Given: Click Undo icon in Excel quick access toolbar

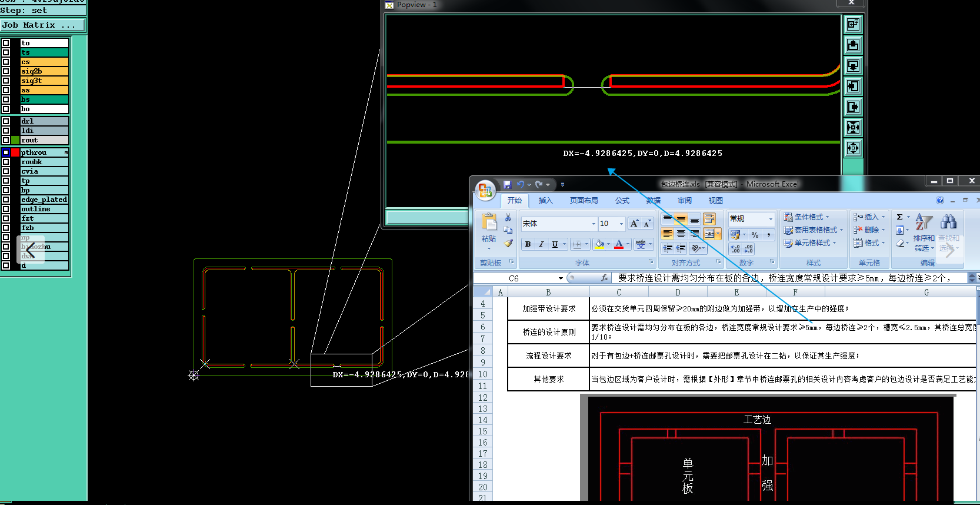Looking at the screenshot, I should click(521, 184).
